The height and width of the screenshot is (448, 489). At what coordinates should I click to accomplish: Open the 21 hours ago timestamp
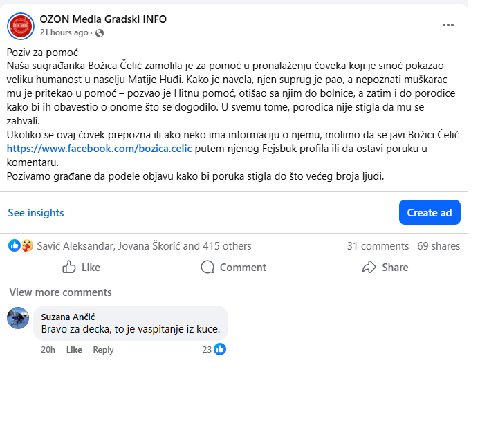click(x=64, y=32)
